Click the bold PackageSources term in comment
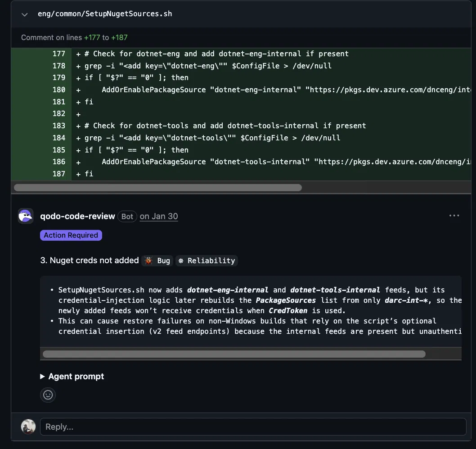 point(286,300)
